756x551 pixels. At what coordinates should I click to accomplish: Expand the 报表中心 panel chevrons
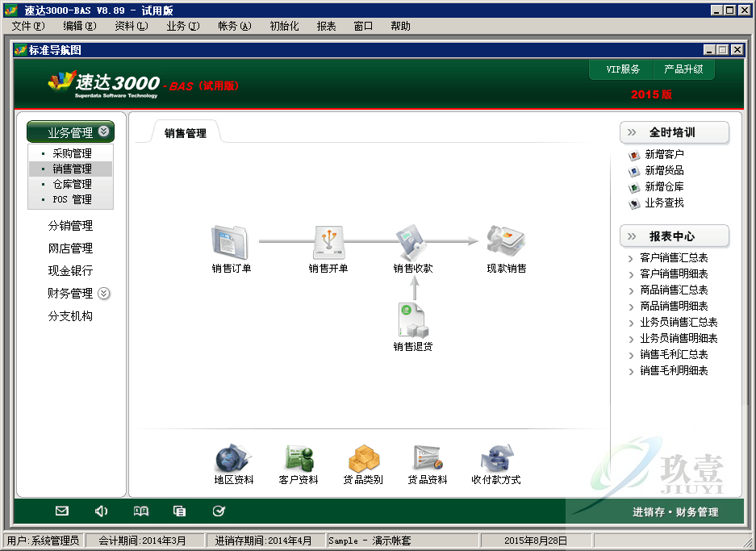pyautogui.click(x=632, y=236)
